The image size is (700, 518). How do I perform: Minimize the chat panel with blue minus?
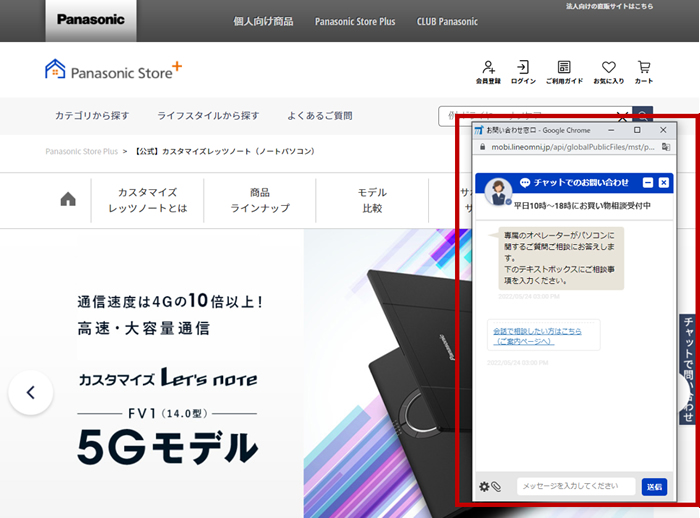[x=648, y=183]
